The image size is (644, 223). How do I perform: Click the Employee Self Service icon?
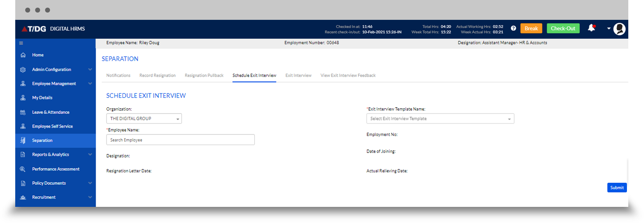(23, 126)
